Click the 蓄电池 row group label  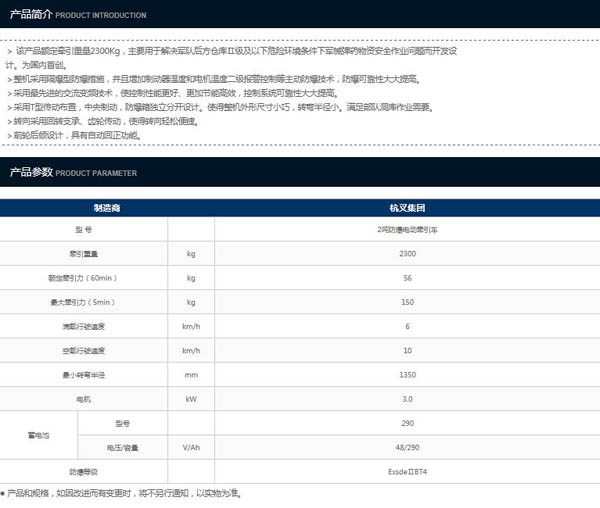click(x=38, y=435)
